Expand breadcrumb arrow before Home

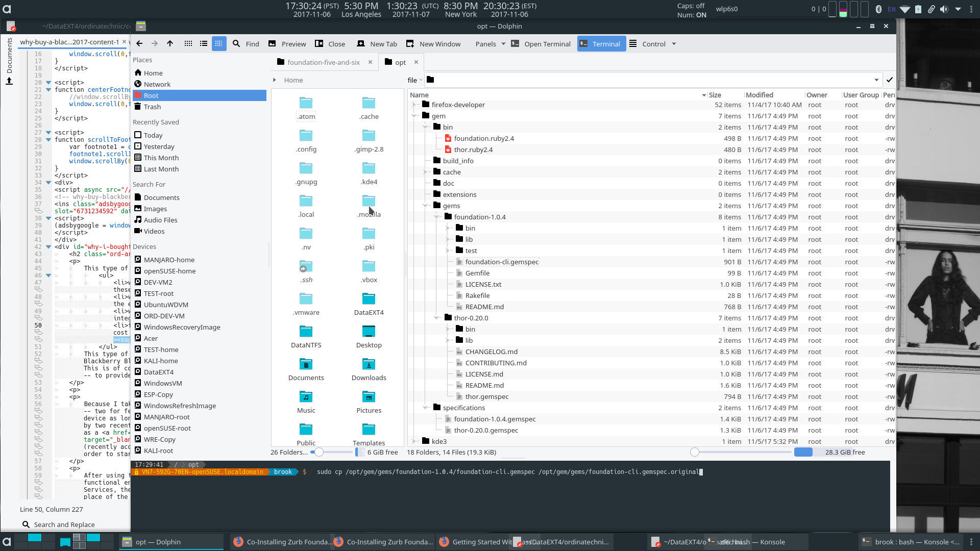tap(275, 80)
